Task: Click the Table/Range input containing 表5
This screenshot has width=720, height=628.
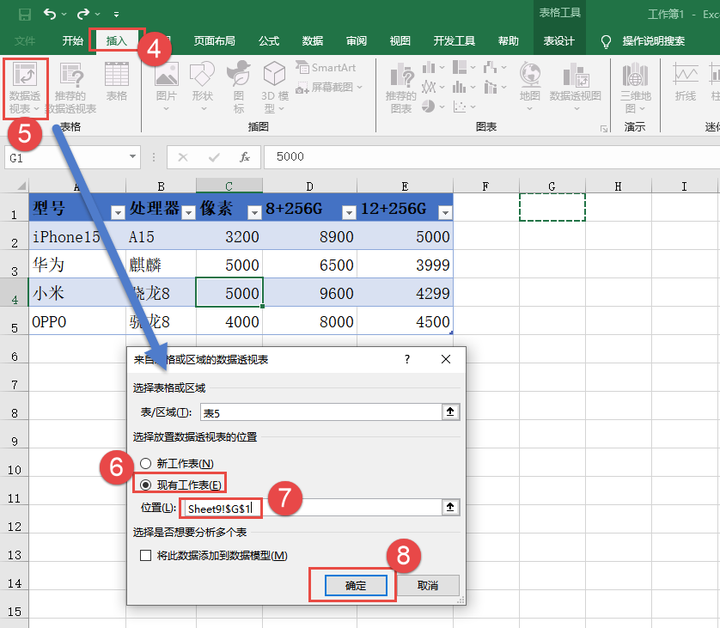Action: click(x=321, y=412)
